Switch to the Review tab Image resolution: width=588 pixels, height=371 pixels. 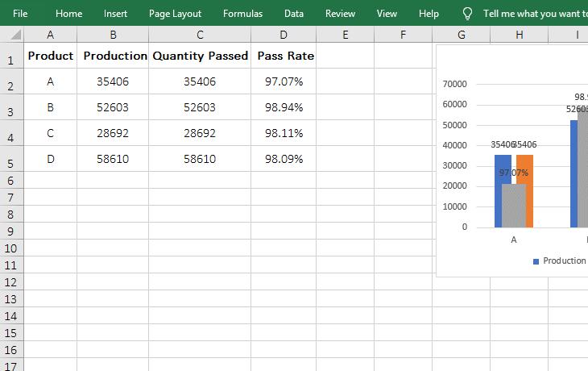coord(340,14)
